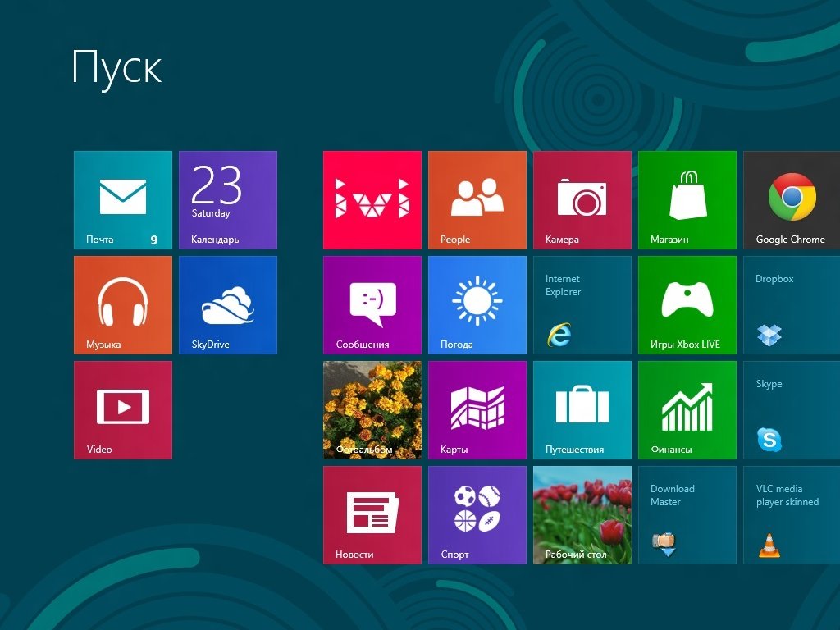Launch the Музыка headphones tile
840x630 pixels.
click(x=123, y=305)
